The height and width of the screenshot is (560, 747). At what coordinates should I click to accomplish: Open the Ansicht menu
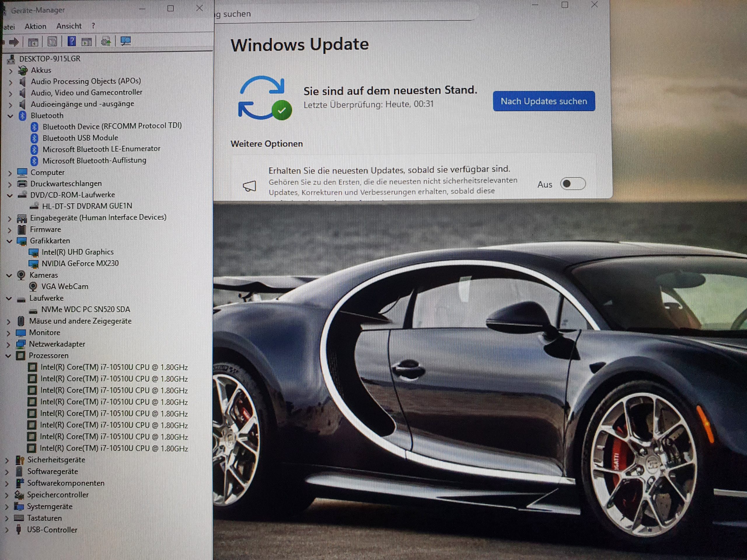click(69, 26)
